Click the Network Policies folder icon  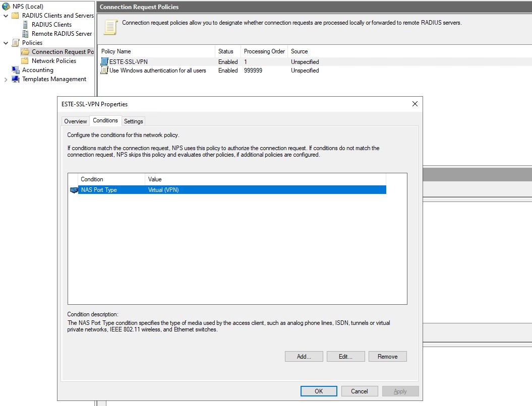point(25,61)
